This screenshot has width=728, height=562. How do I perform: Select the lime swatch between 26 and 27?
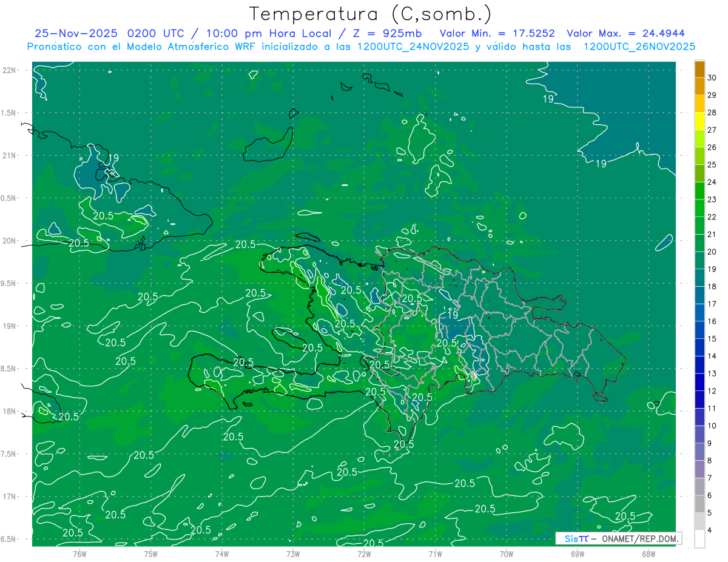(699, 139)
